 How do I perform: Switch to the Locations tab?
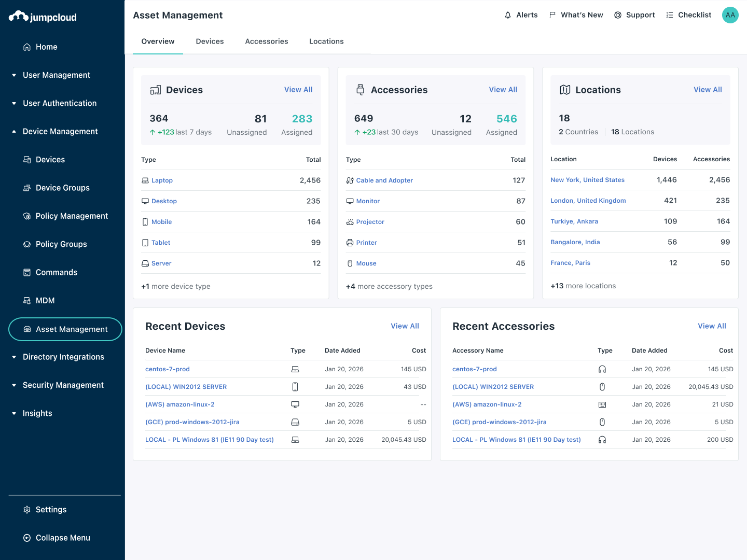(x=326, y=41)
